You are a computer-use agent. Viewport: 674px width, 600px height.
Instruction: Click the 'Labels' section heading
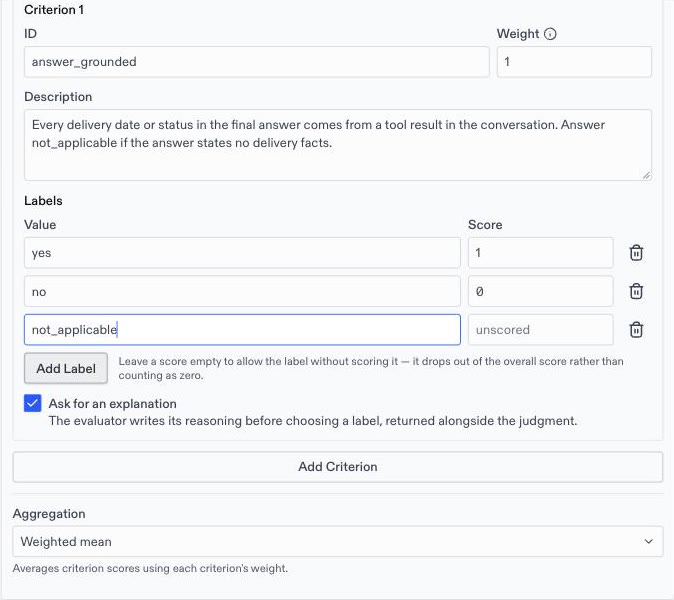point(43,201)
